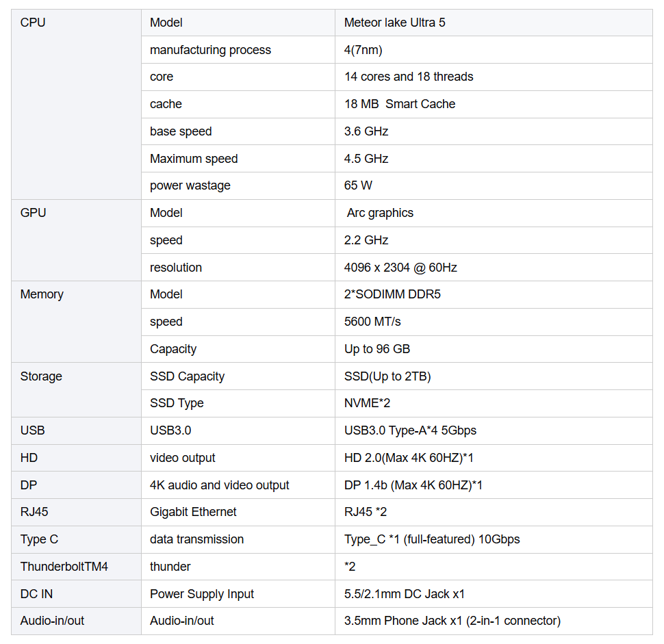The height and width of the screenshot is (644, 664).
Task: Click the Maximum speed label
Action: [x=194, y=159]
